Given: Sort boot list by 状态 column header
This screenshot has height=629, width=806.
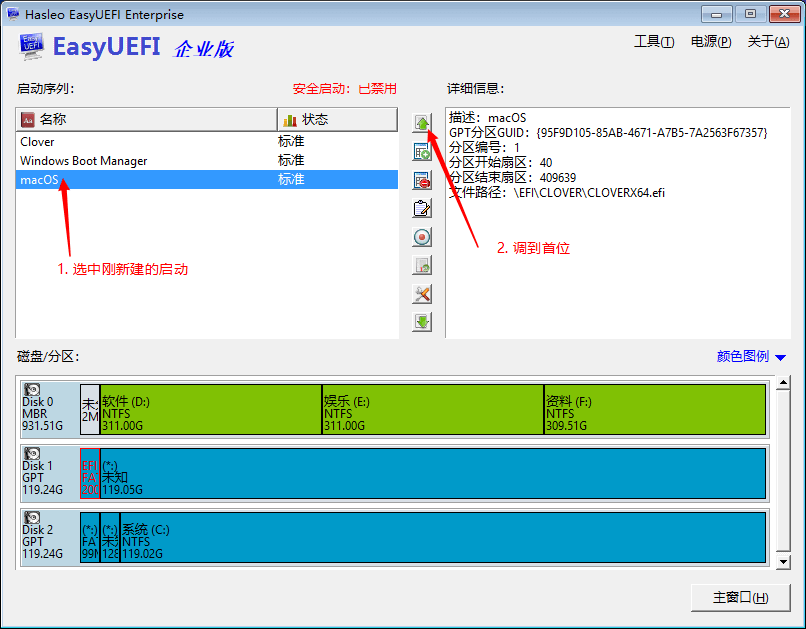Looking at the screenshot, I should click(x=337, y=119).
